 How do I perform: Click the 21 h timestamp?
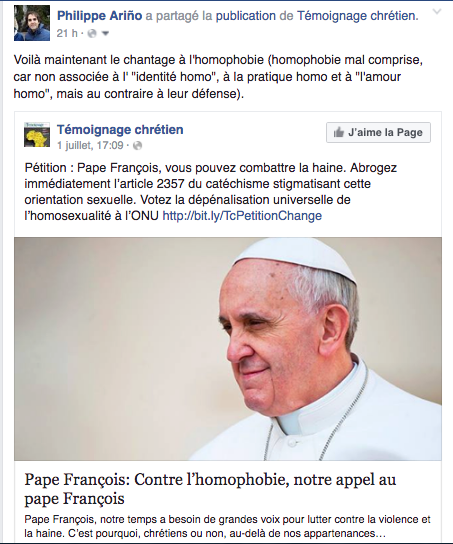click(x=67, y=33)
